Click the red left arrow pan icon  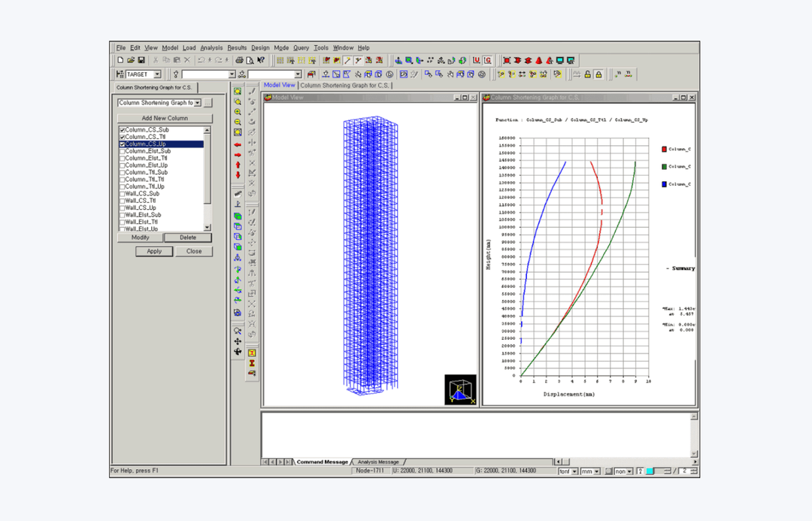click(x=238, y=145)
